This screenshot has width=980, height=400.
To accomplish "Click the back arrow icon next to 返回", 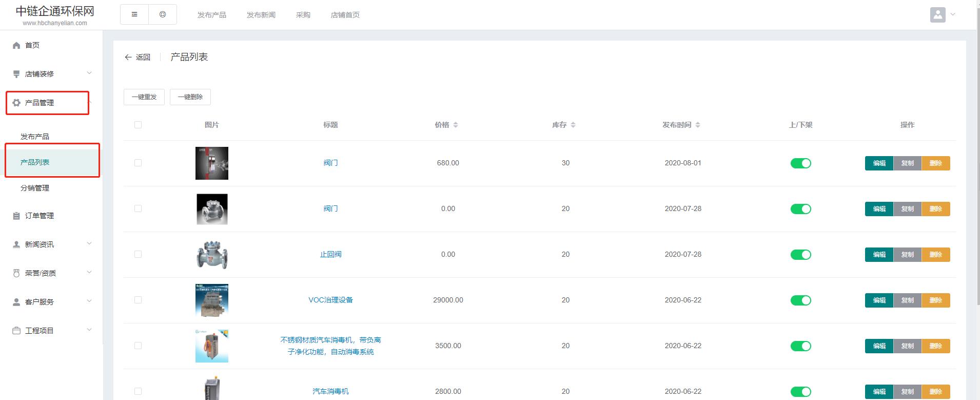I will click(x=128, y=57).
